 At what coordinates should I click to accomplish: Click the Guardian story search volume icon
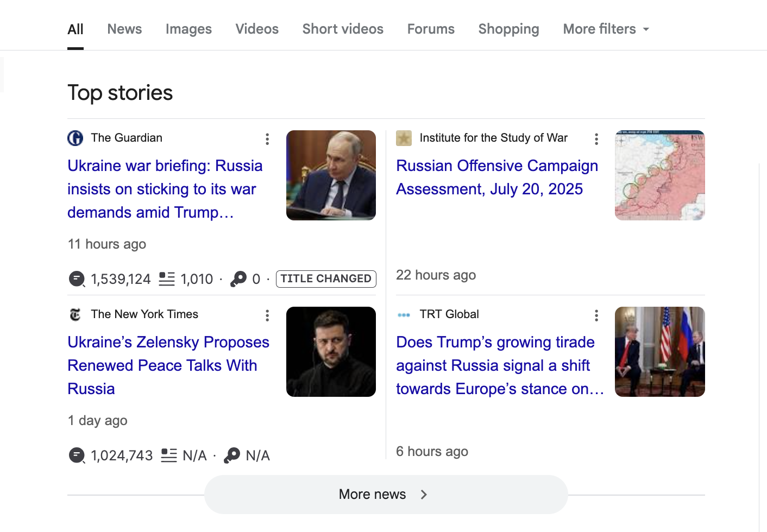coord(77,279)
